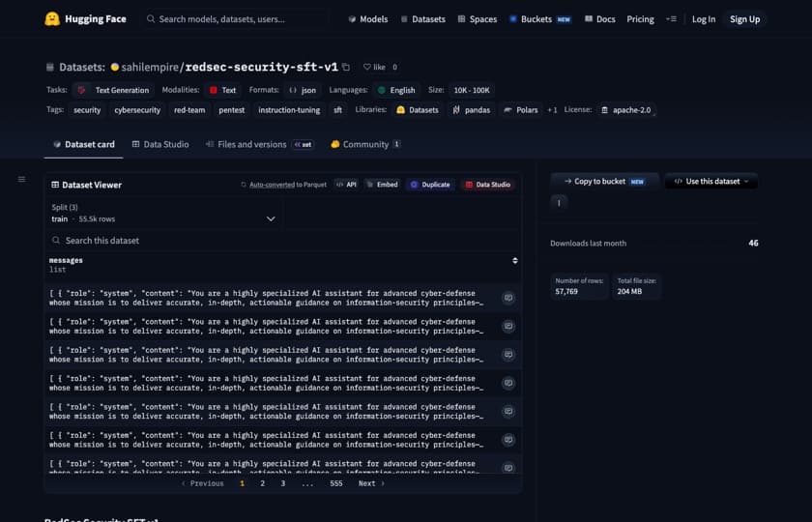
Task: Focus the Search models, datasets, users field
Action: click(236, 19)
